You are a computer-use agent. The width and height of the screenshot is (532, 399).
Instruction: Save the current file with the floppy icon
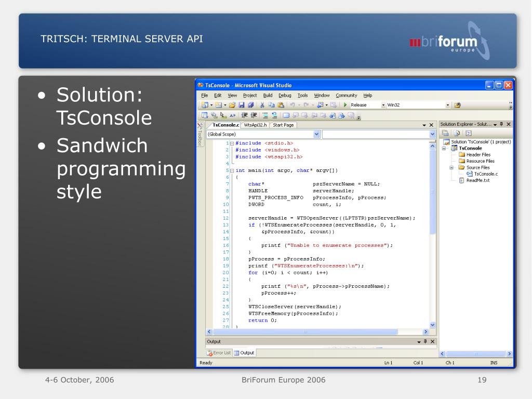242,105
